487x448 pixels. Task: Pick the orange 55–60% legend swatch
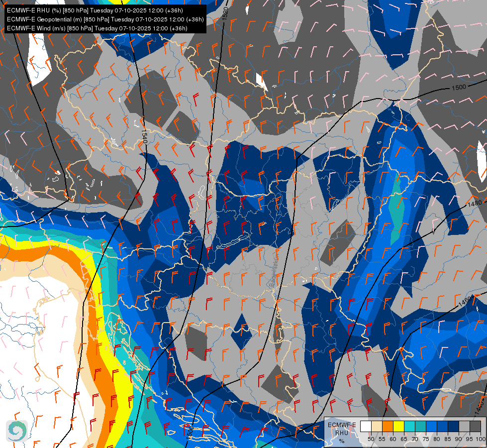coord(388,426)
